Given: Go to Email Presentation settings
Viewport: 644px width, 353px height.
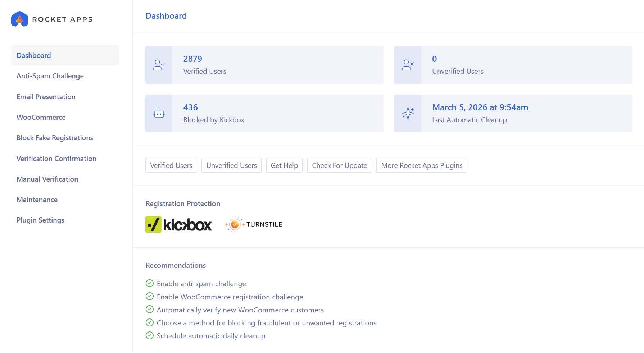Looking at the screenshot, I should tap(46, 97).
